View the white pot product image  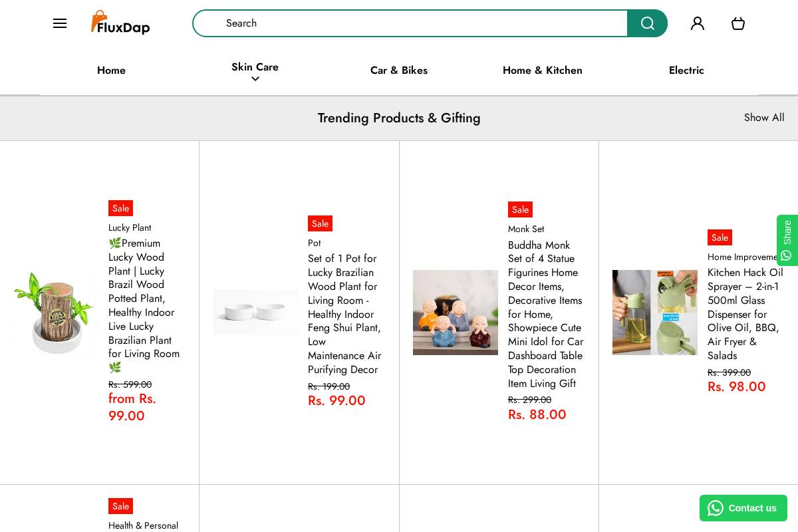[x=255, y=313]
